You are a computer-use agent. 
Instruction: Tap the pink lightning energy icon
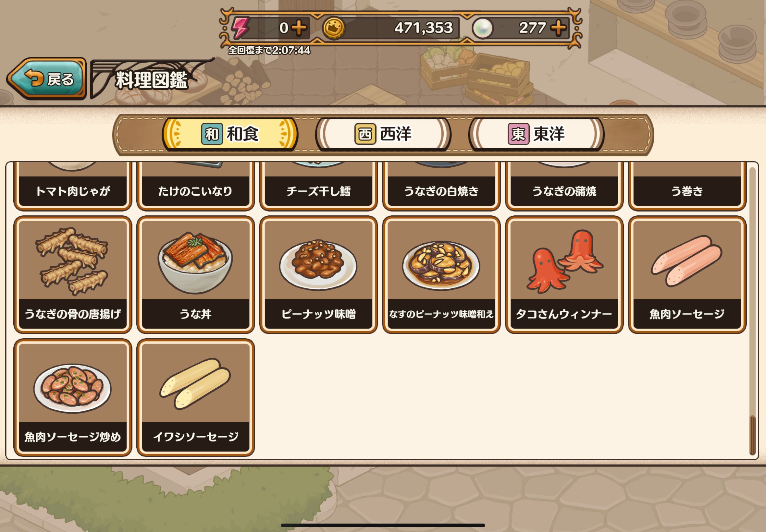[241, 28]
